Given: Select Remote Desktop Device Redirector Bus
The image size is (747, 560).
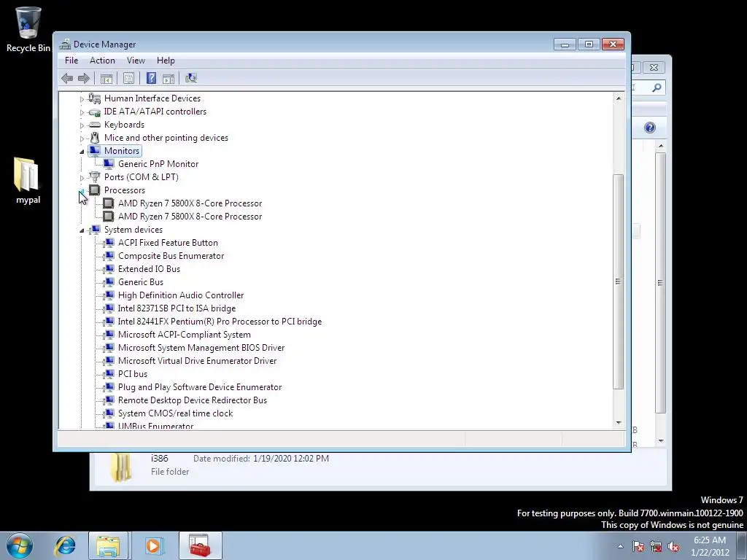Looking at the screenshot, I should point(193,400).
